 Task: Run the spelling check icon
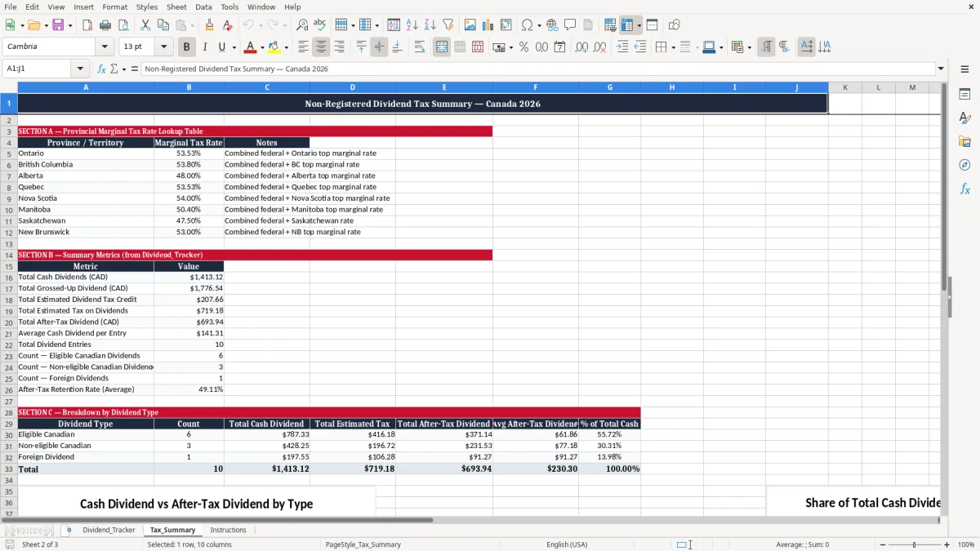pos(319,25)
